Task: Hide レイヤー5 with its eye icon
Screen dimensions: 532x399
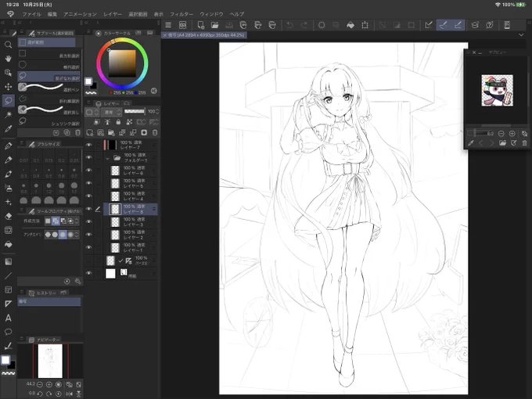Action: click(x=89, y=183)
